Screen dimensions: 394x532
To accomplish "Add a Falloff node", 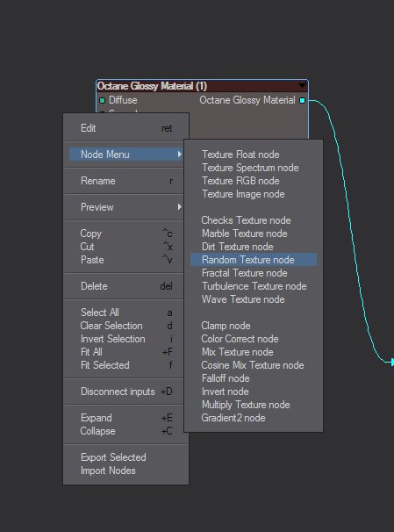I will pos(254,378).
